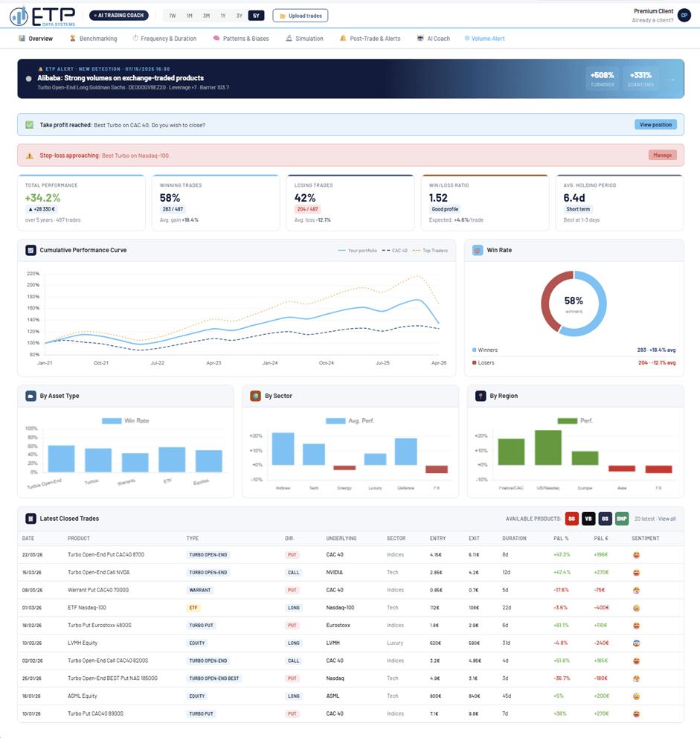Switch the time range to 1Y
Image resolution: width=700 pixels, height=738 pixels.
point(223,16)
